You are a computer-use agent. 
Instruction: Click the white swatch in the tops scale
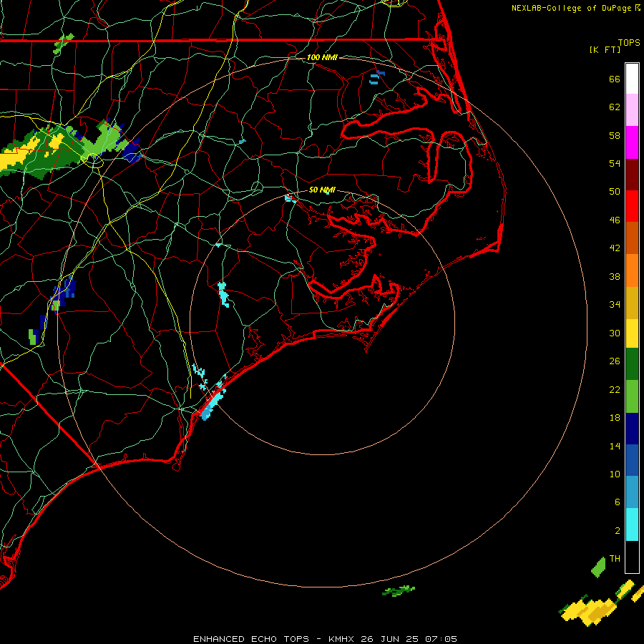[632, 79]
